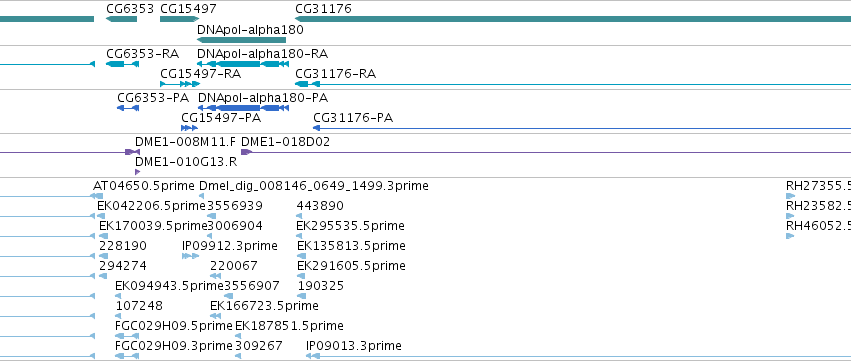The image size is (851, 361).
Task: Click the RH27355 EST marker
Action: pyautogui.click(x=790, y=196)
